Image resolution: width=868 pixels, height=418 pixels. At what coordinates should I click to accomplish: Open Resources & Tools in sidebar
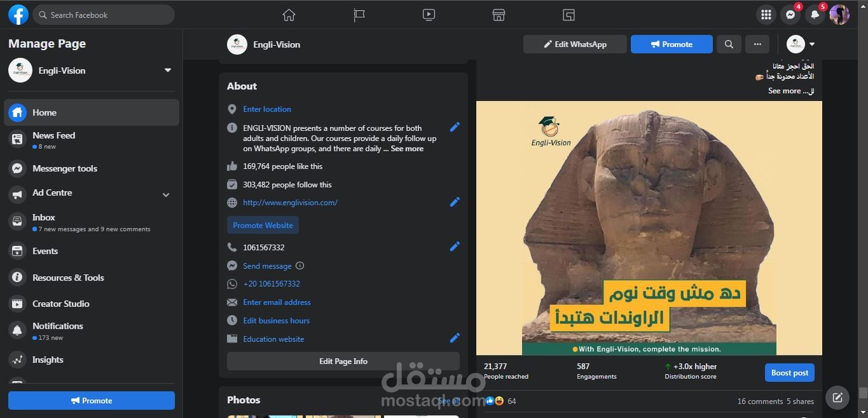pos(92,278)
